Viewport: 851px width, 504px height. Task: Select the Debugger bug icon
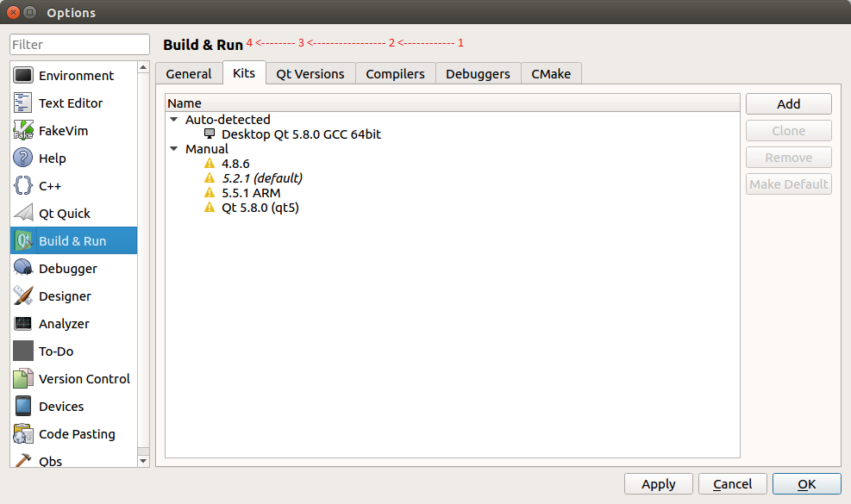(x=23, y=269)
